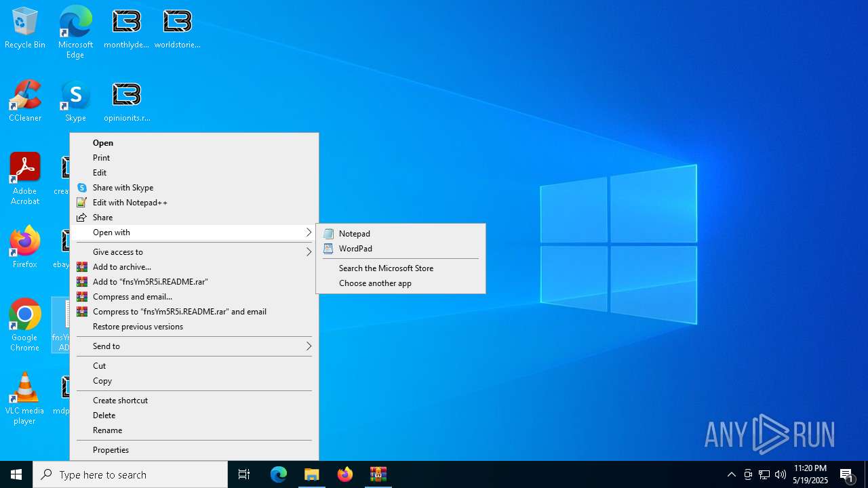The width and height of the screenshot is (868, 488).
Task: Open the Skype desktop shortcut
Action: pos(75,102)
